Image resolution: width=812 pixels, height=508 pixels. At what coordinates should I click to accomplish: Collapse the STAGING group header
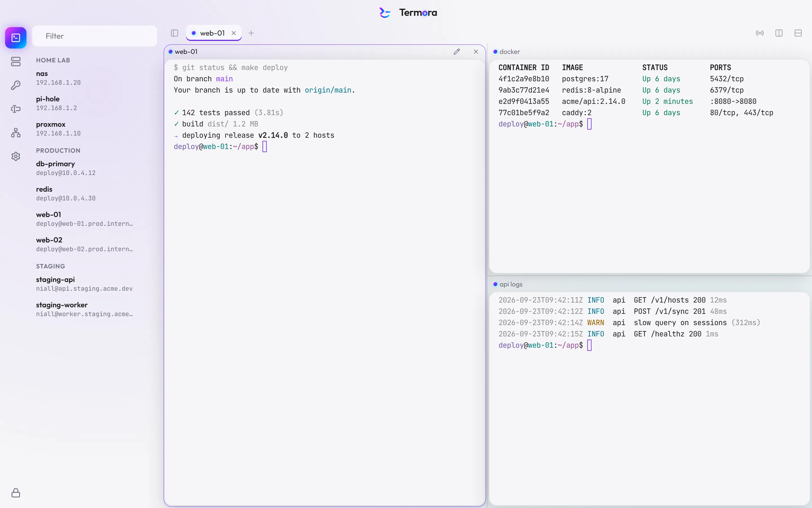coord(50,266)
